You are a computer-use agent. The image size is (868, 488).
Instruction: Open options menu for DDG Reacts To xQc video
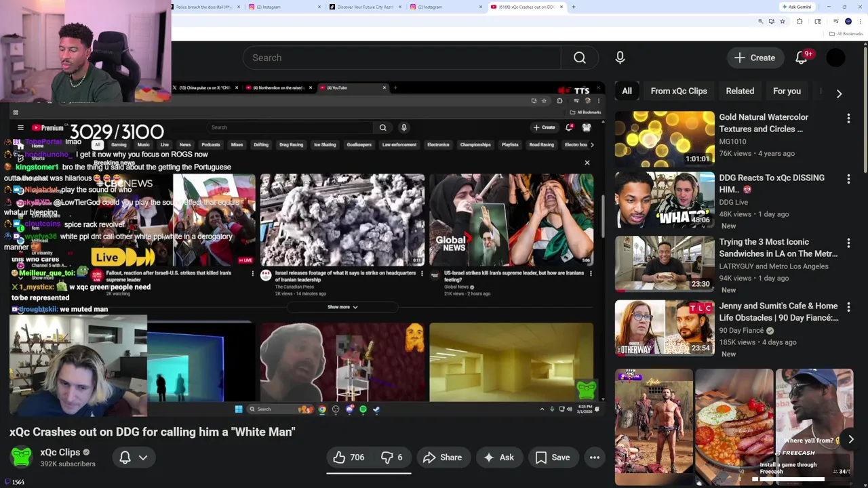tap(848, 179)
